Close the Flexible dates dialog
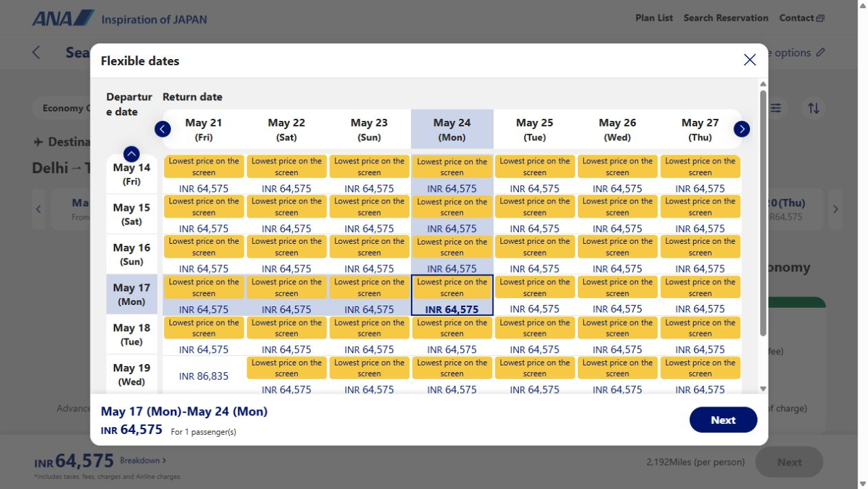 (x=749, y=60)
